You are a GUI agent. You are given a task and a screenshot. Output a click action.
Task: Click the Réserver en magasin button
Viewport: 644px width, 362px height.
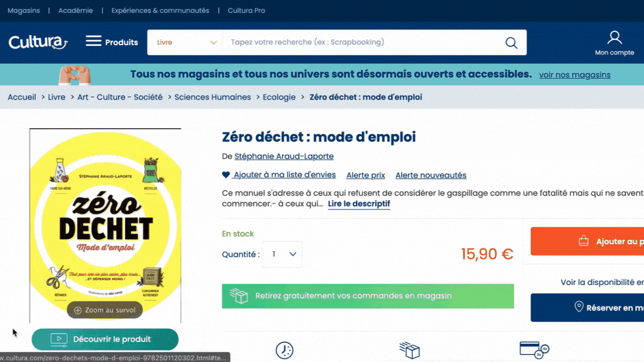click(587, 307)
